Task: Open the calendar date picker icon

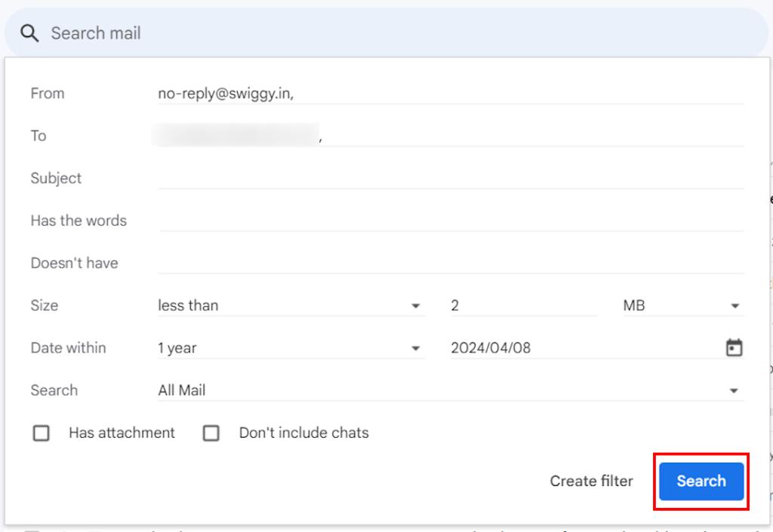Action: pos(734,348)
